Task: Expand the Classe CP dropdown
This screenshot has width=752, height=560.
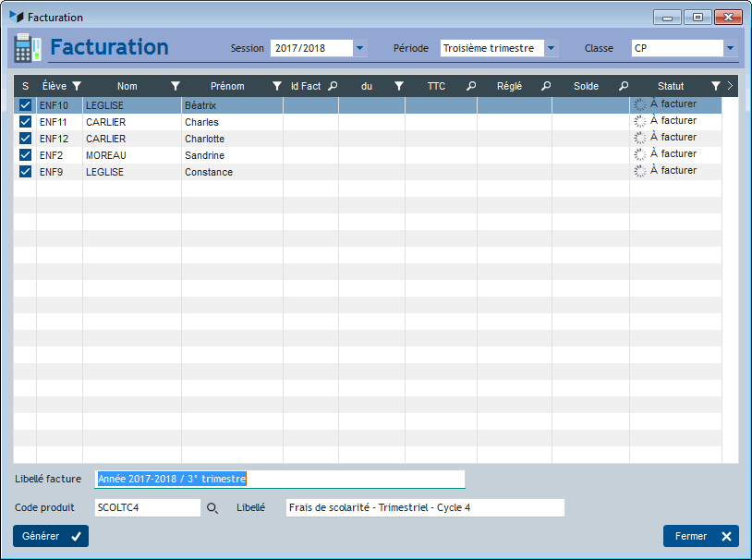Action: [730, 48]
